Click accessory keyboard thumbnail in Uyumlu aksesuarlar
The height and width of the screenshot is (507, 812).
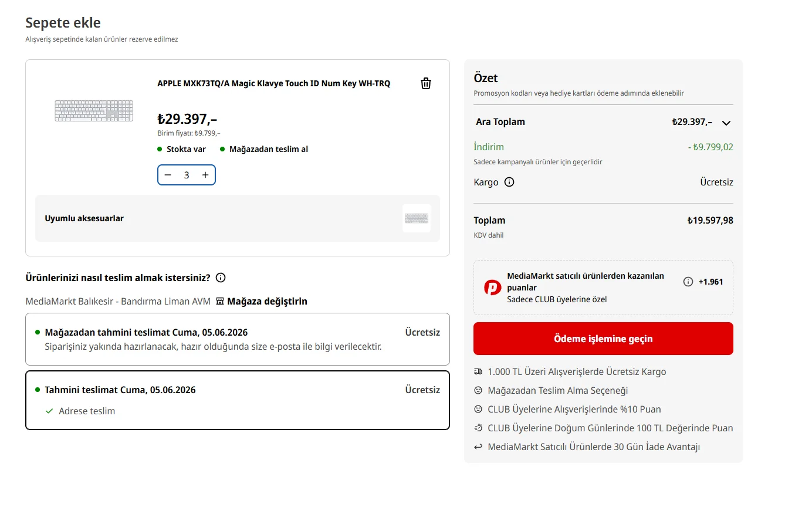click(417, 218)
